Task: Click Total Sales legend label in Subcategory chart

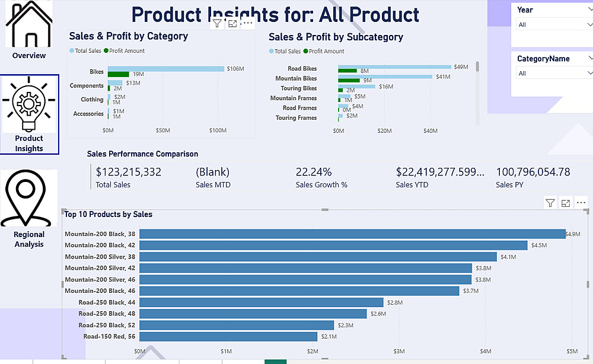Action: 288,52
